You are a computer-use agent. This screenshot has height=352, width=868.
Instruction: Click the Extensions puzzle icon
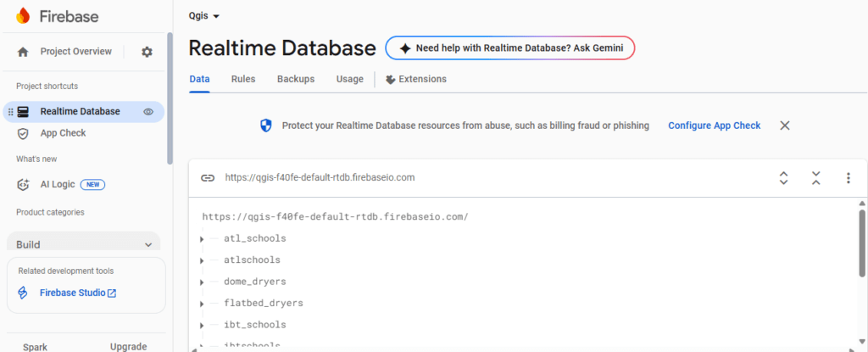390,79
